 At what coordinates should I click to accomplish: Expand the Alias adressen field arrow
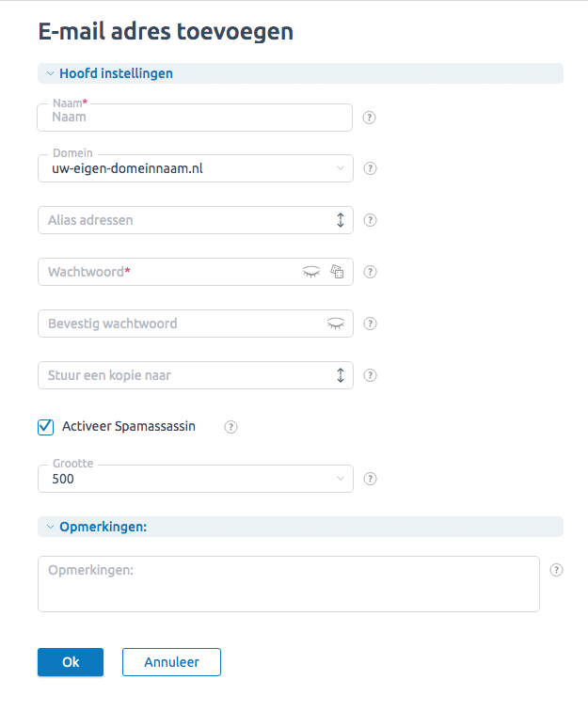coord(341,220)
